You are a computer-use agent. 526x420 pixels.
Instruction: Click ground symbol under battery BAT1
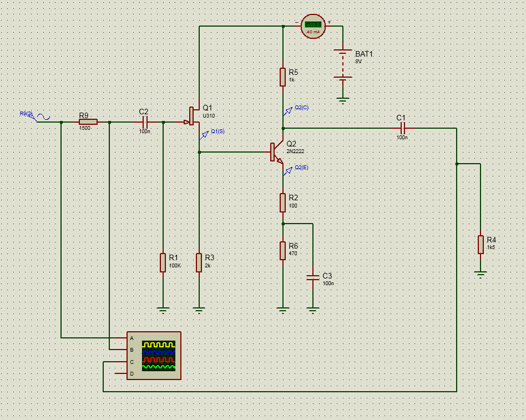342,100
